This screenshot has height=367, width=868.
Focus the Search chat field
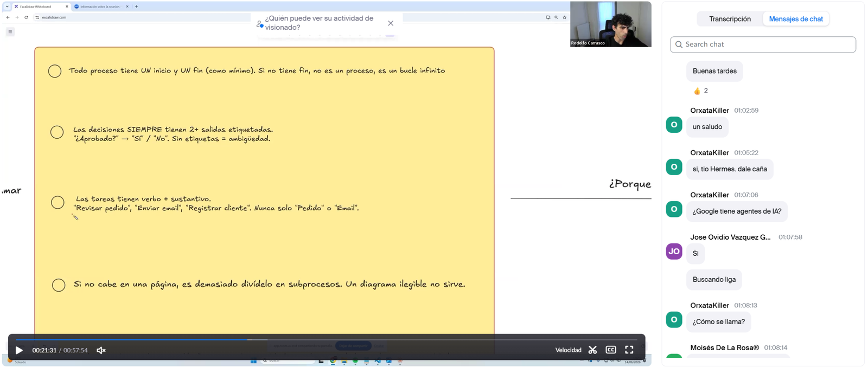pos(763,44)
